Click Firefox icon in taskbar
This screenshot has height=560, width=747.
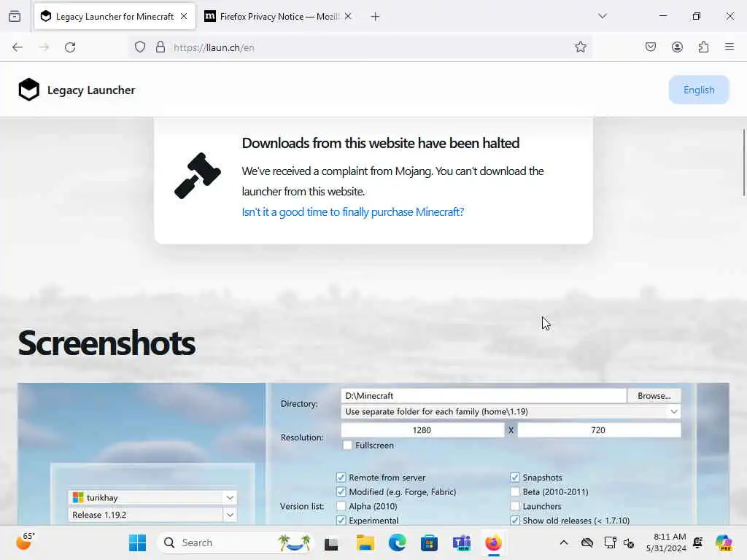(x=494, y=542)
